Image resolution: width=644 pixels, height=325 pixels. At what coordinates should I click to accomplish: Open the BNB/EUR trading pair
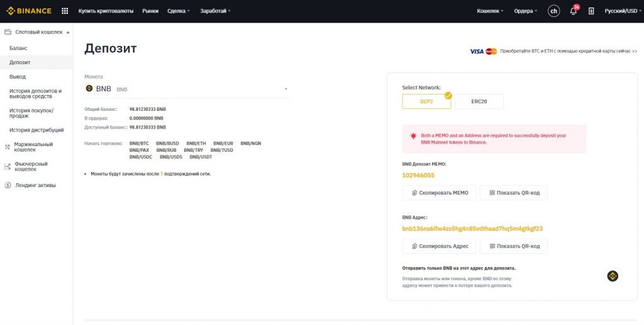(x=223, y=144)
